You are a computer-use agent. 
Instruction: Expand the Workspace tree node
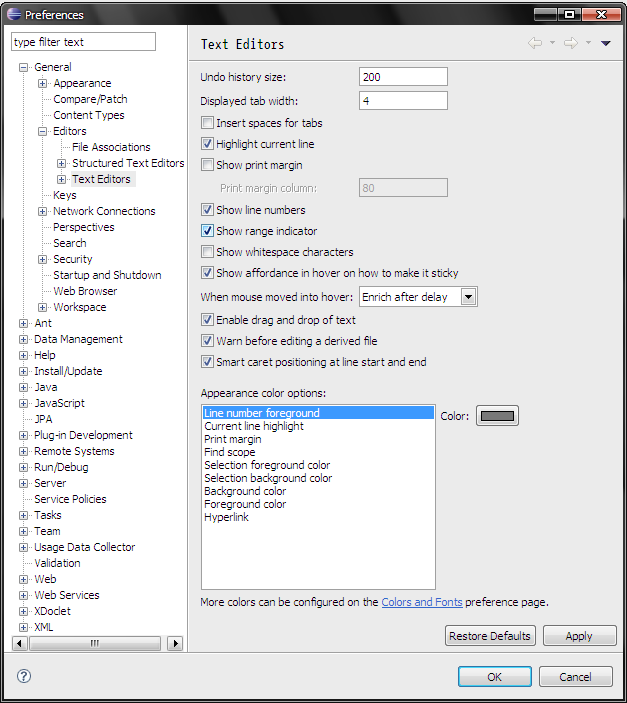pyautogui.click(x=42, y=308)
